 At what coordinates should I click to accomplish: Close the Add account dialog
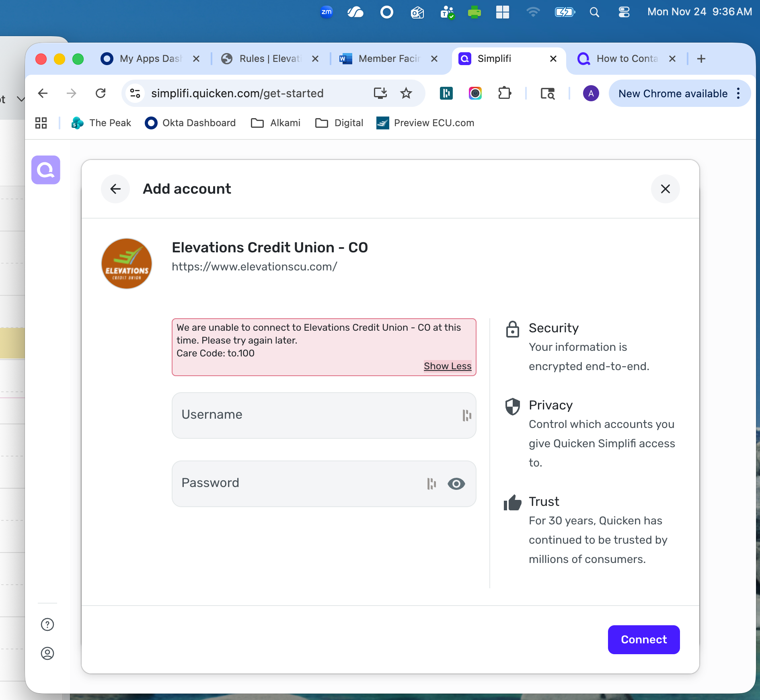tap(666, 189)
